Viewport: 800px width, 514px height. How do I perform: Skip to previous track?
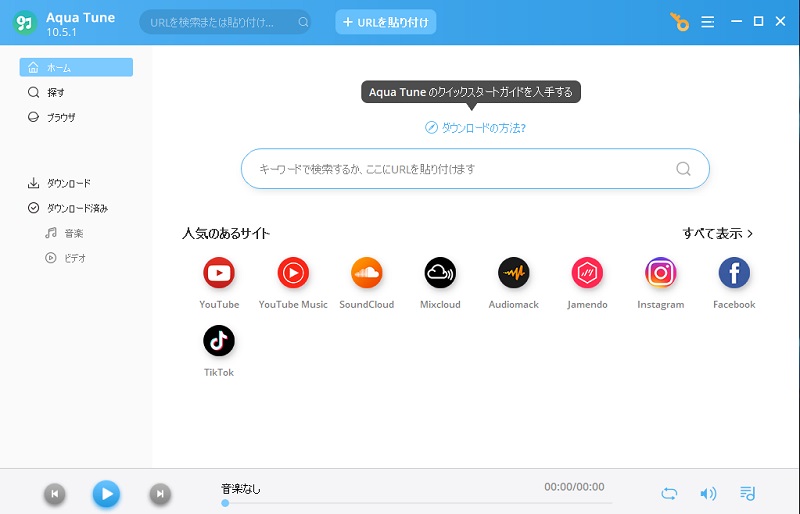coord(55,494)
